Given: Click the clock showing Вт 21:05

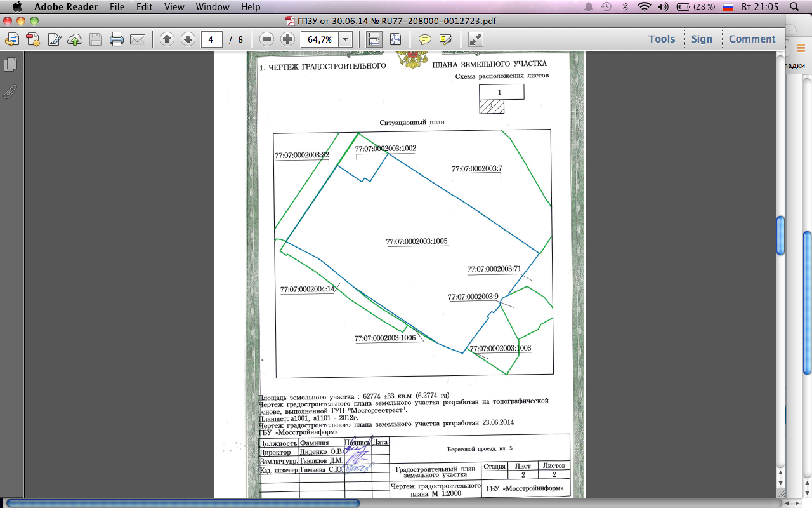Looking at the screenshot, I should point(759,7).
